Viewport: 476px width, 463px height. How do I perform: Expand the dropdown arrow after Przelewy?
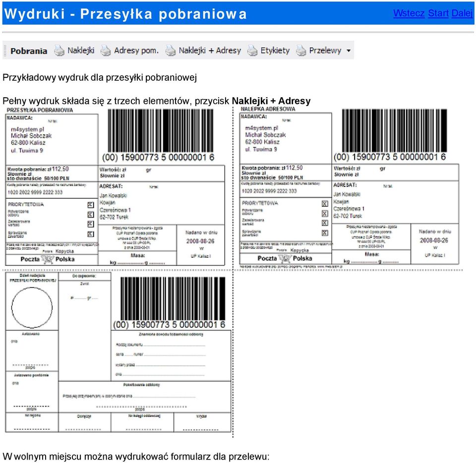coord(349,51)
